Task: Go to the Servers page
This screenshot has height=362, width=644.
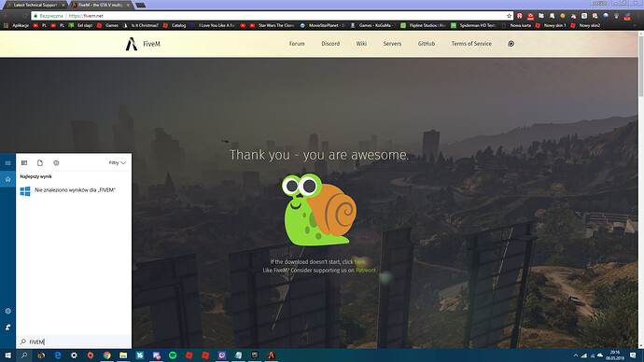Action: point(392,44)
